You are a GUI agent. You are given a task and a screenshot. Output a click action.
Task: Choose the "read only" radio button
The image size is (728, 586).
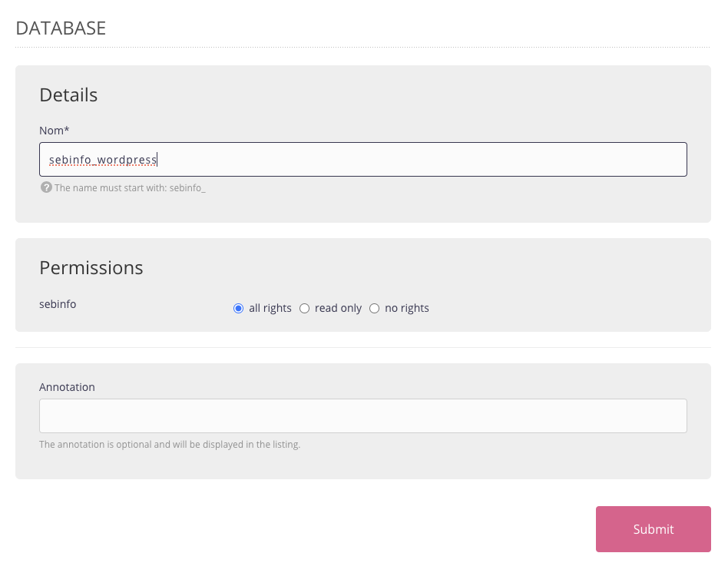(x=304, y=309)
